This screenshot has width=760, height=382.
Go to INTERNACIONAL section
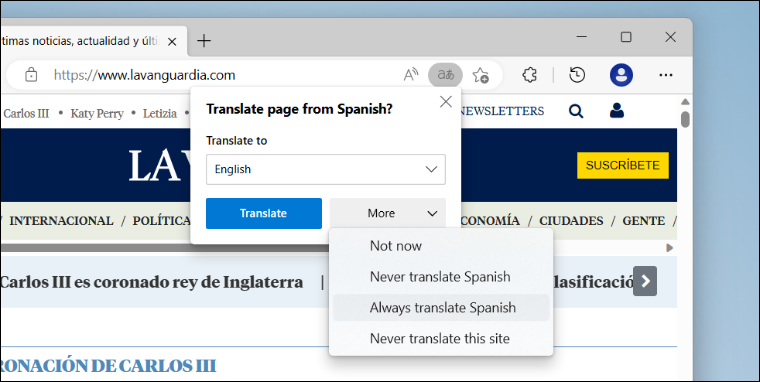tap(61, 221)
